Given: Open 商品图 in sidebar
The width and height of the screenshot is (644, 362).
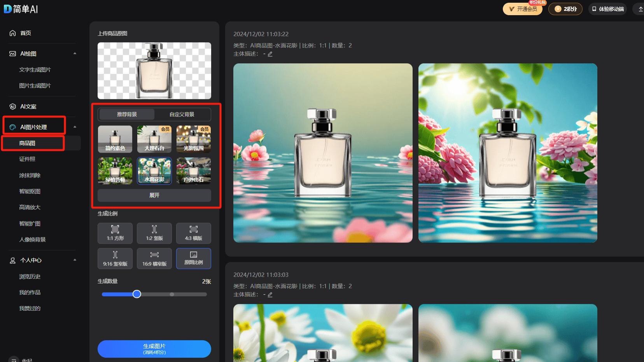Looking at the screenshot, I should 27,143.
